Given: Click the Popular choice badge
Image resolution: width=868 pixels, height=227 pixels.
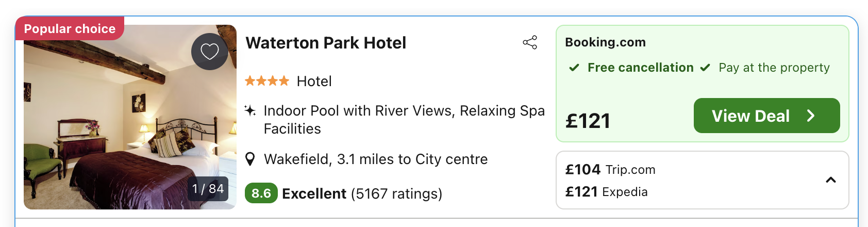Looking at the screenshot, I should (x=70, y=28).
